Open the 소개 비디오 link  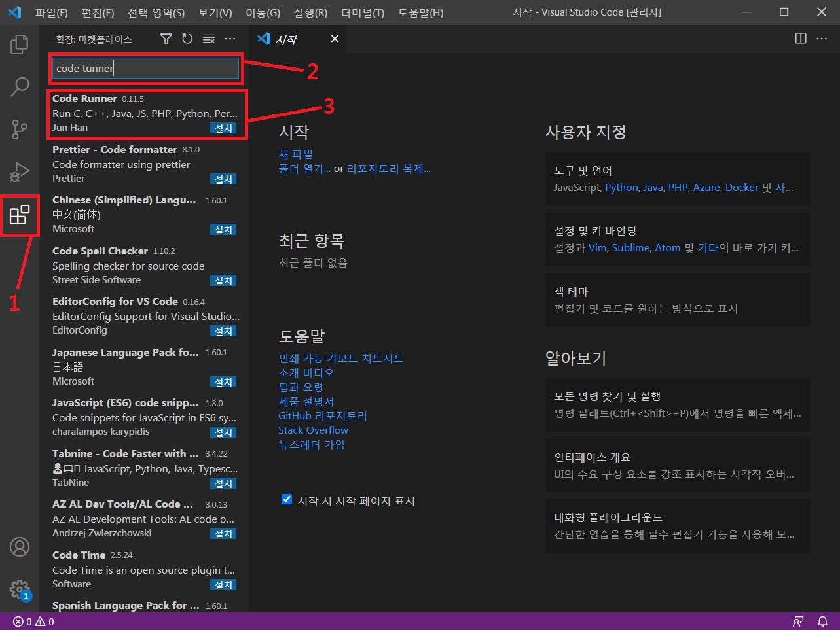(306, 373)
